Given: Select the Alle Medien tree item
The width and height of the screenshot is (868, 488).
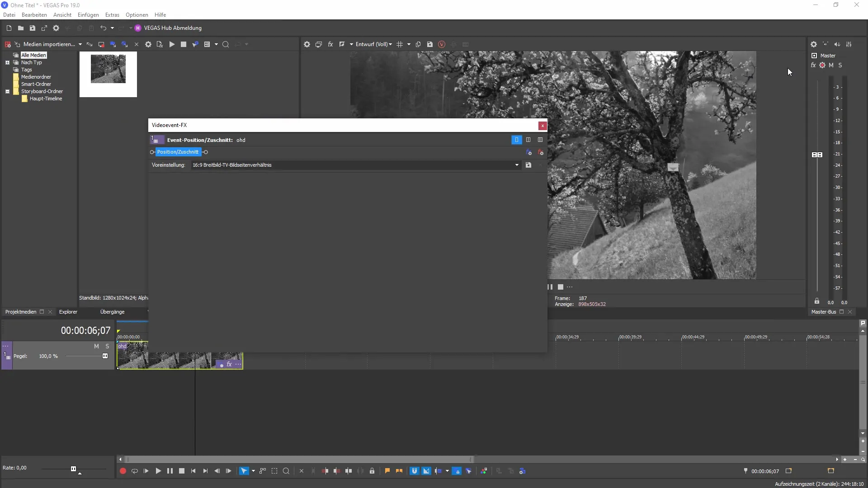Looking at the screenshot, I should [x=33, y=55].
